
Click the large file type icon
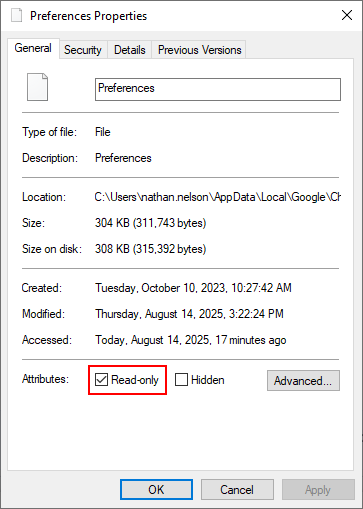coord(37,87)
